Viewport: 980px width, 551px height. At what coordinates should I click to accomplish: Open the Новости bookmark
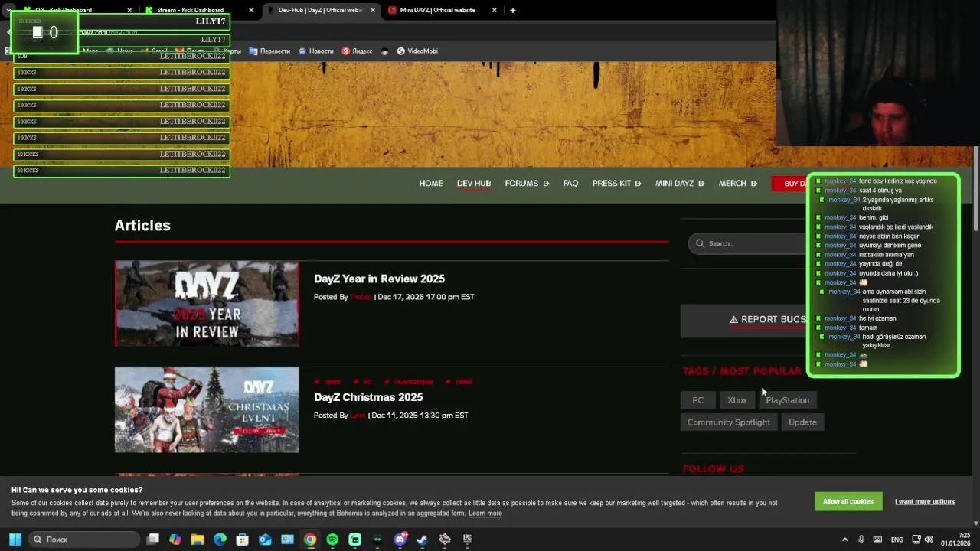315,51
